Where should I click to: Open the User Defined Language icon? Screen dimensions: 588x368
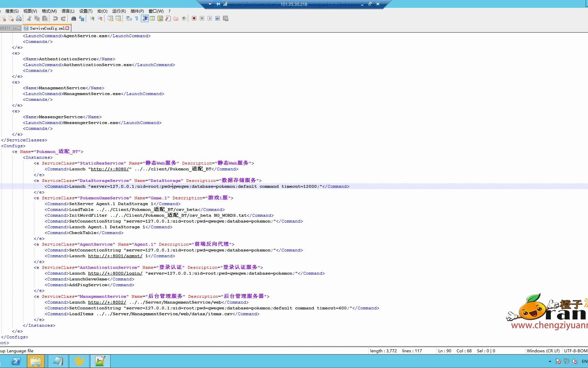point(152,18)
